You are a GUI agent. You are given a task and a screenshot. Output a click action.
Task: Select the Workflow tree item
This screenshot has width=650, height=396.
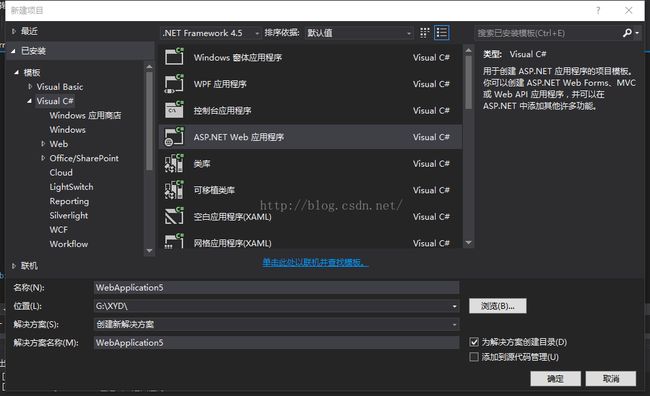pos(69,244)
